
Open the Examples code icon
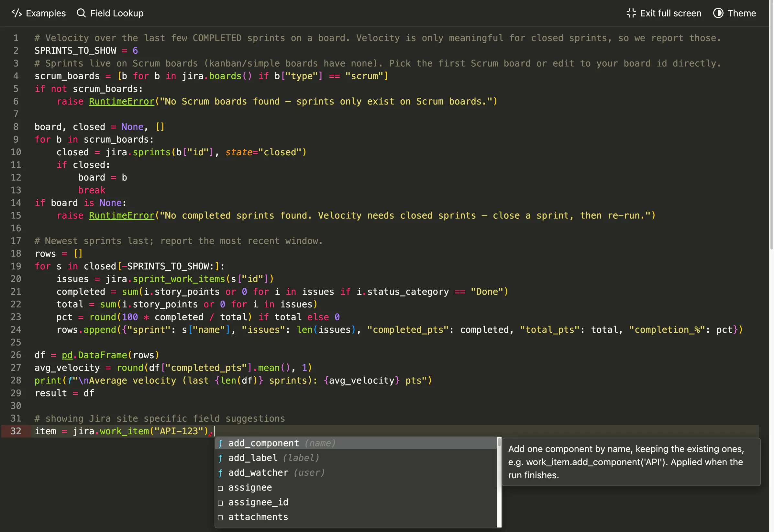pyautogui.click(x=17, y=13)
